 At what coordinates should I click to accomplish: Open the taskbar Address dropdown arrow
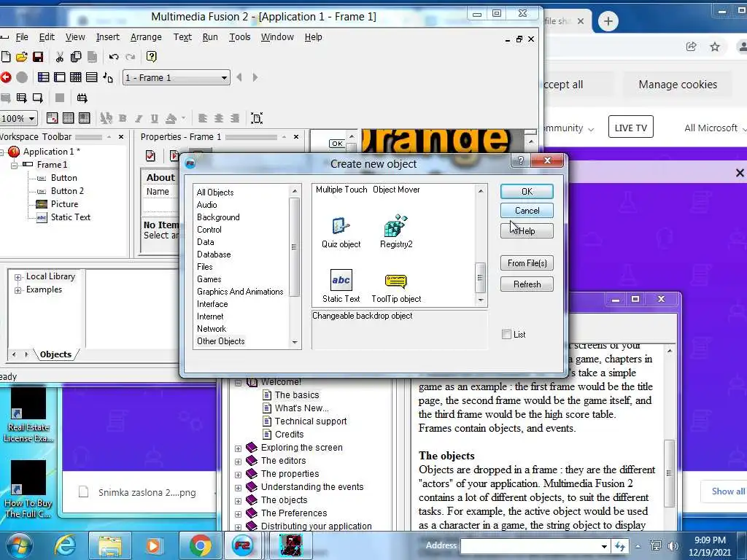pos(604,546)
